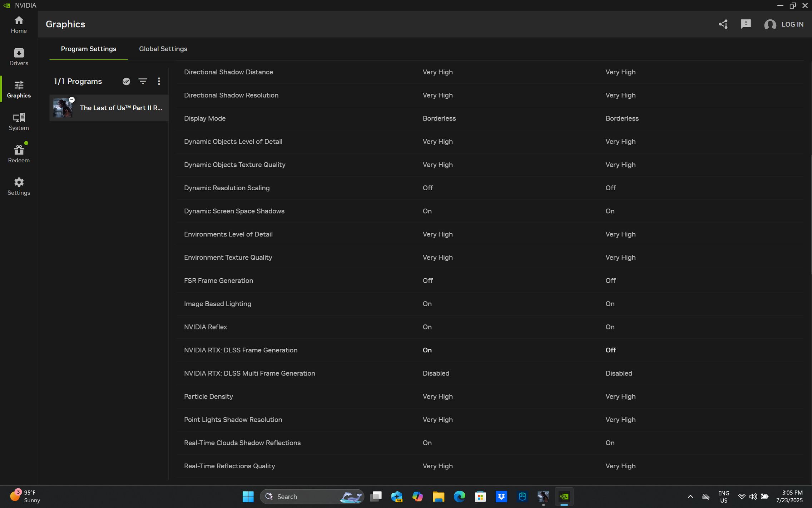
Task: Open the battery tray icon
Action: pyautogui.click(x=764, y=497)
